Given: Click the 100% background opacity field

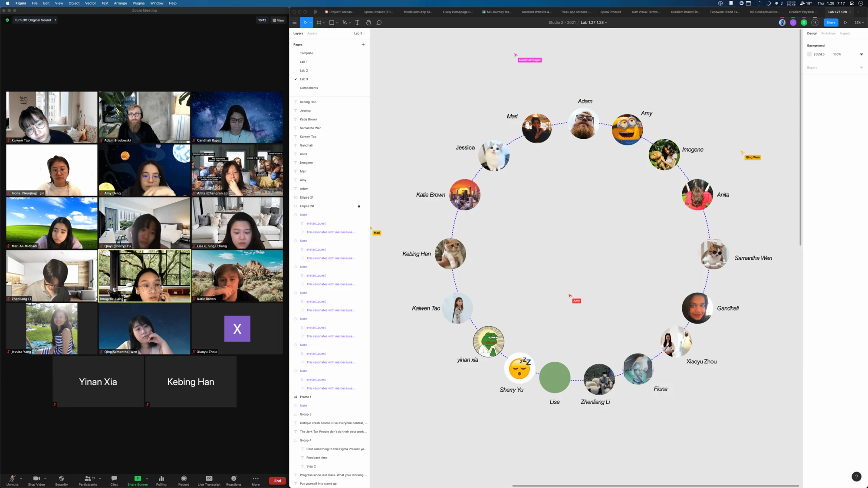Looking at the screenshot, I should pyautogui.click(x=837, y=54).
